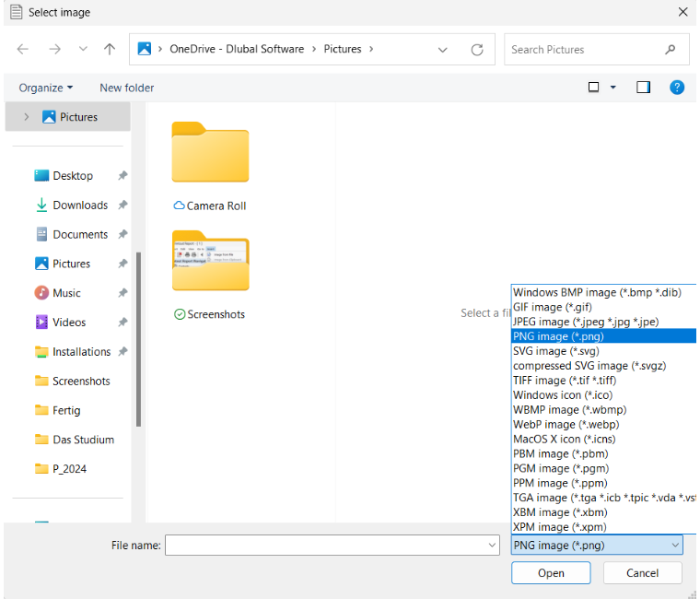Click the search magnifier icon

click(670, 50)
